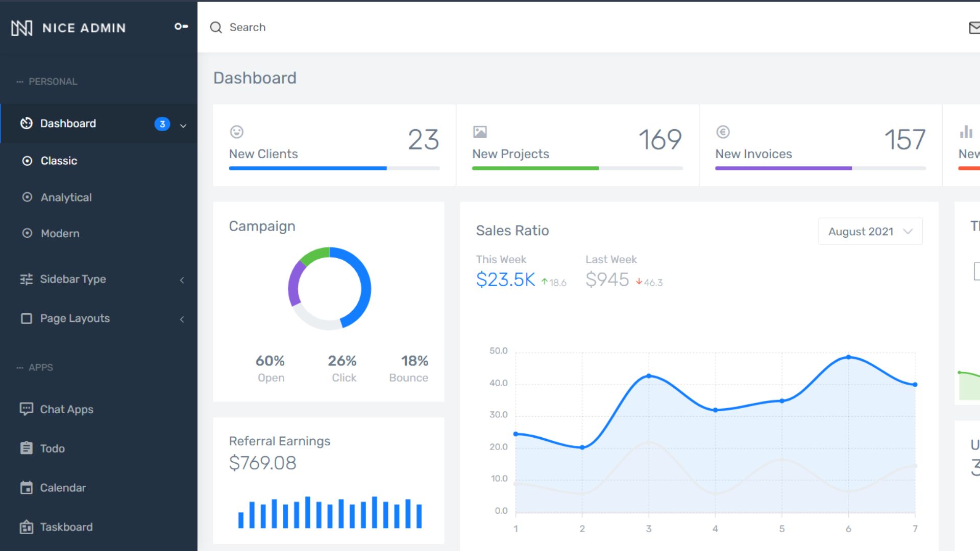Click the Referral Earnings bar chart
980x551 pixels.
tap(330, 512)
